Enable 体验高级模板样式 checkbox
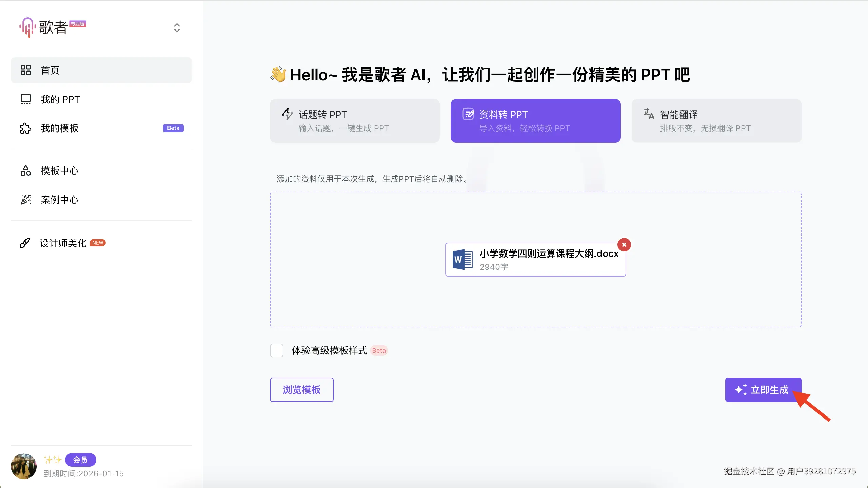 (277, 350)
